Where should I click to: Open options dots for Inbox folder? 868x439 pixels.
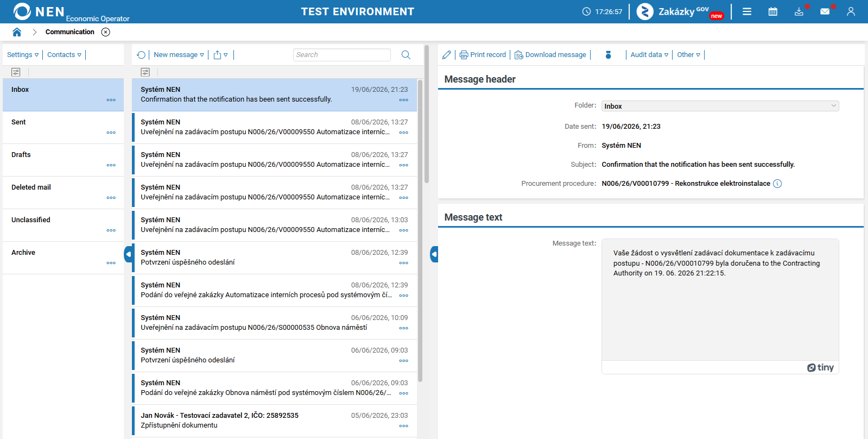(111, 100)
